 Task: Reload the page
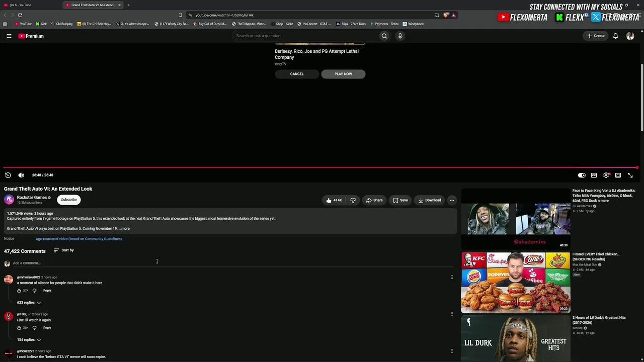(x=20, y=15)
